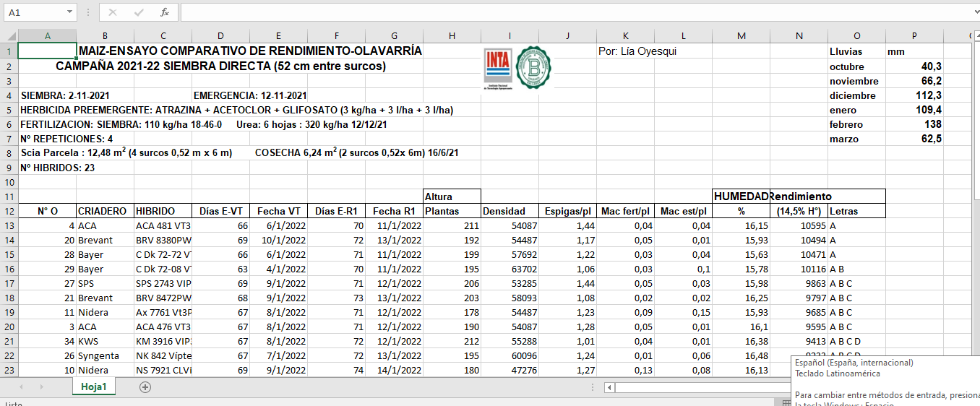Select column N header
Screen dimensions: 980x406
click(x=799, y=36)
